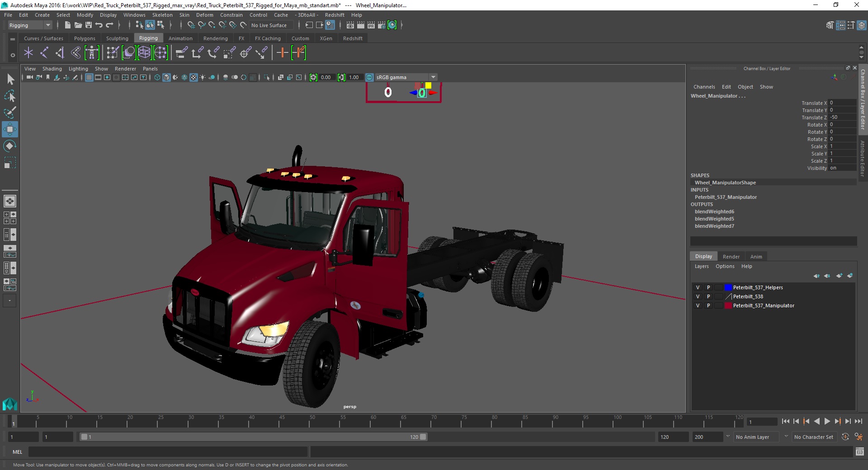This screenshot has height=470, width=868.
Task: Switch to four-view pane layout
Action: pyautogui.click(x=10, y=218)
